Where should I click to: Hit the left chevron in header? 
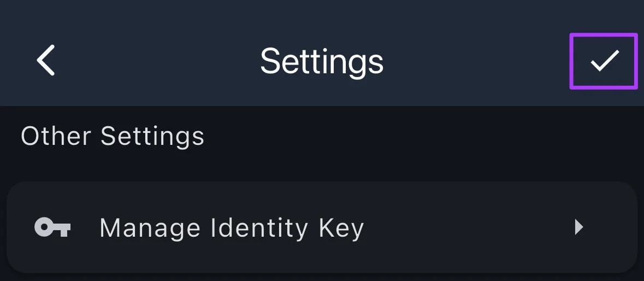(46, 60)
